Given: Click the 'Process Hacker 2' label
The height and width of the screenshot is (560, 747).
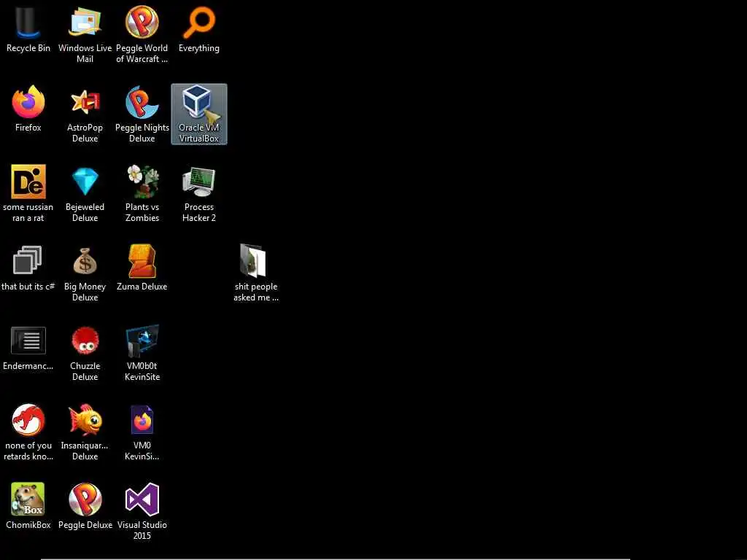Looking at the screenshot, I should pyautogui.click(x=199, y=212).
